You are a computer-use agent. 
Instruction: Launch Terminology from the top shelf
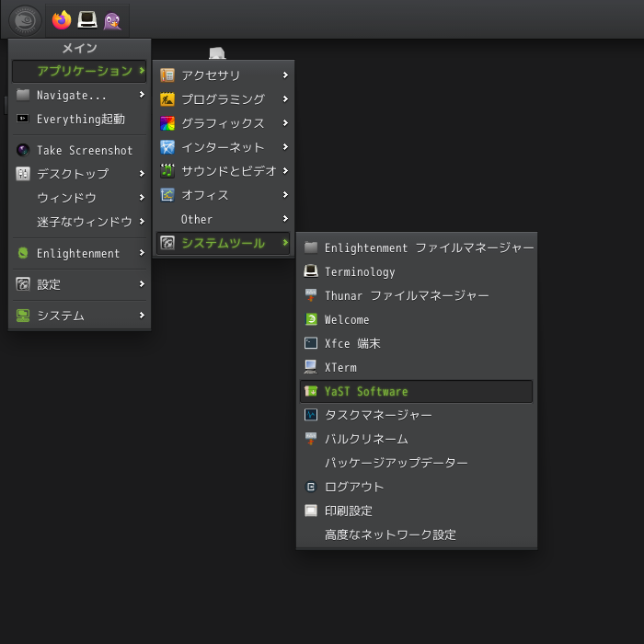87,20
